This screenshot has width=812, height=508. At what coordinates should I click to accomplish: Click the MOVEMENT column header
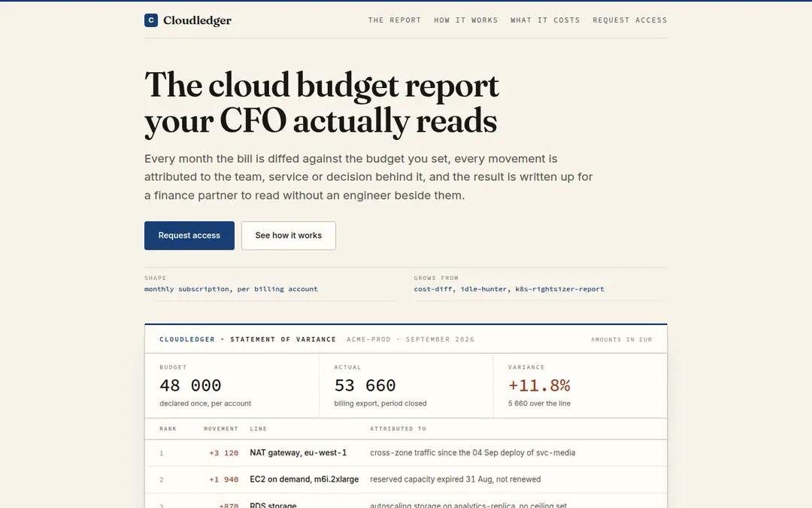tap(220, 429)
